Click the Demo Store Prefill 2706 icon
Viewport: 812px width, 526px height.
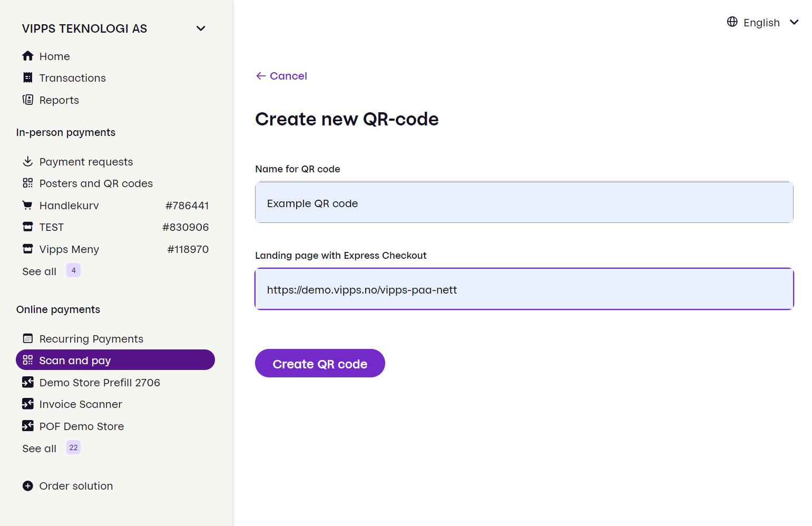pos(28,382)
